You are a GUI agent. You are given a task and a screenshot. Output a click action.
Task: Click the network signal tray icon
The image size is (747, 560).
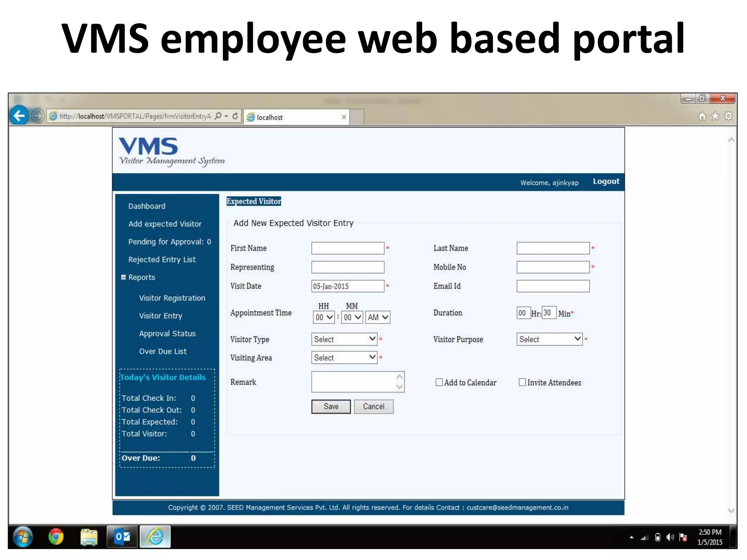645,537
